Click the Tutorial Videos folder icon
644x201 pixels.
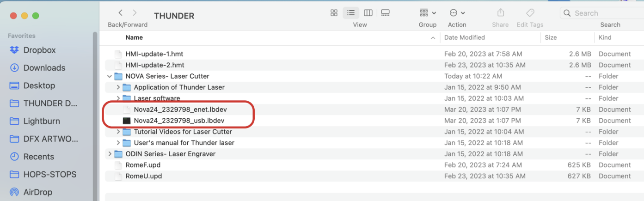[x=126, y=132]
